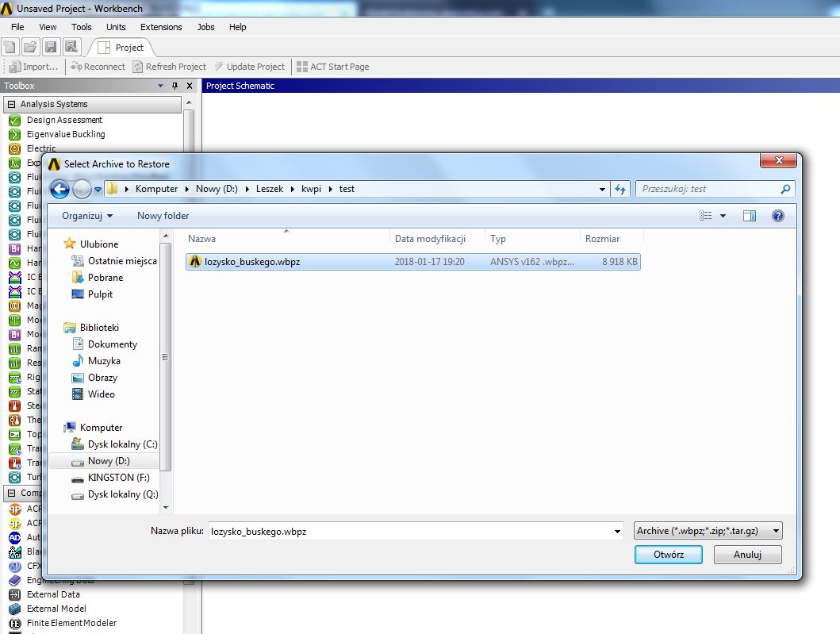
Task: Click Leszek in the address breadcrumb
Action: coord(270,189)
